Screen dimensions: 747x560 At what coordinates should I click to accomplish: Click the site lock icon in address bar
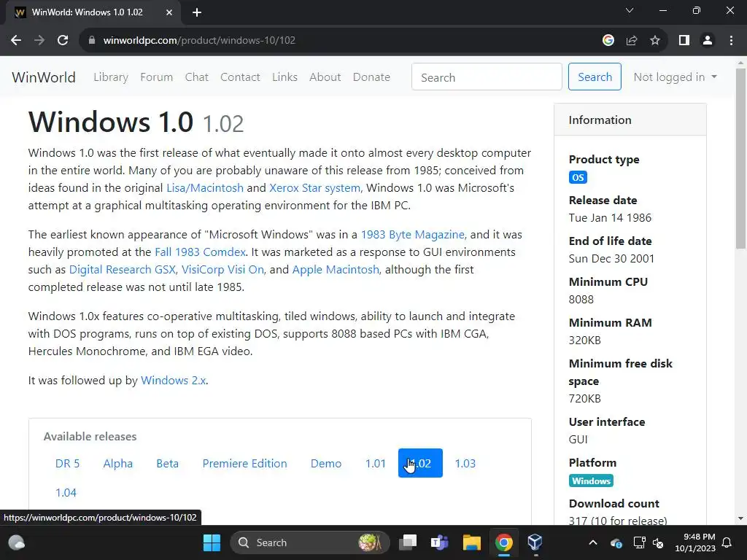[x=92, y=41]
